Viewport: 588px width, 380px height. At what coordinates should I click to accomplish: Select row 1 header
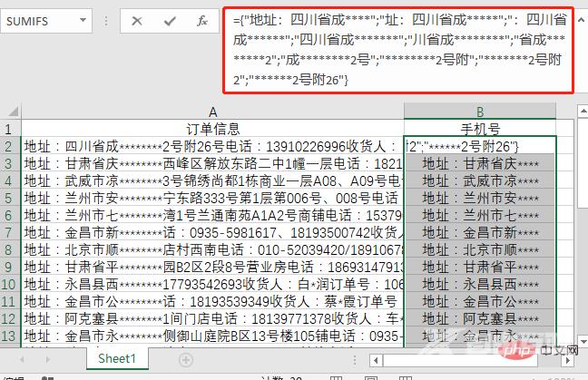click(11, 129)
